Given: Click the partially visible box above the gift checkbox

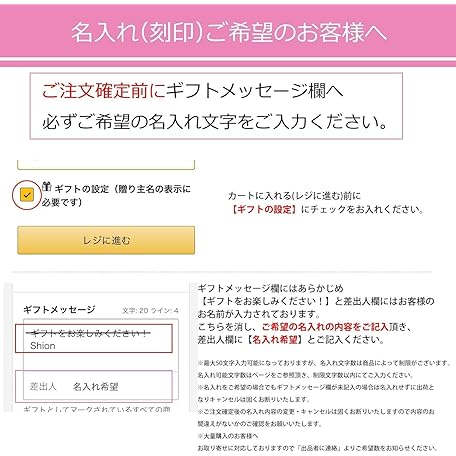Looking at the screenshot, I should pyautogui.click(x=106, y=165).
